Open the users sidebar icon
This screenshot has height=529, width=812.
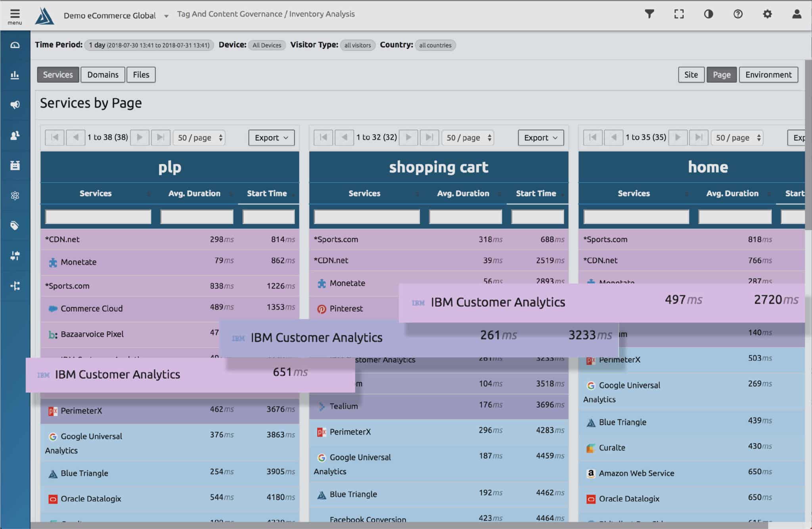15,135
